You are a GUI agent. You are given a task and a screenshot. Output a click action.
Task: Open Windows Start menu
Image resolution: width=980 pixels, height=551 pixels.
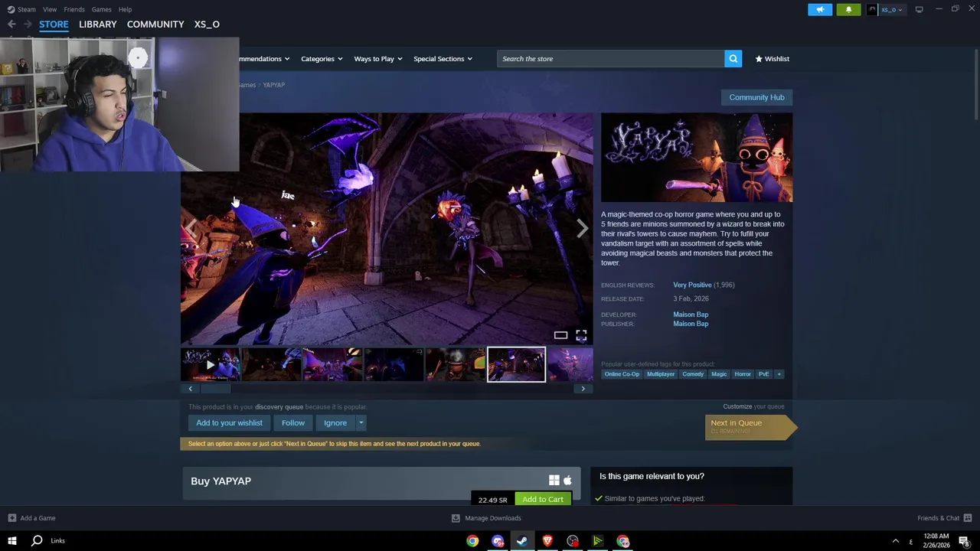click(12, 540)
